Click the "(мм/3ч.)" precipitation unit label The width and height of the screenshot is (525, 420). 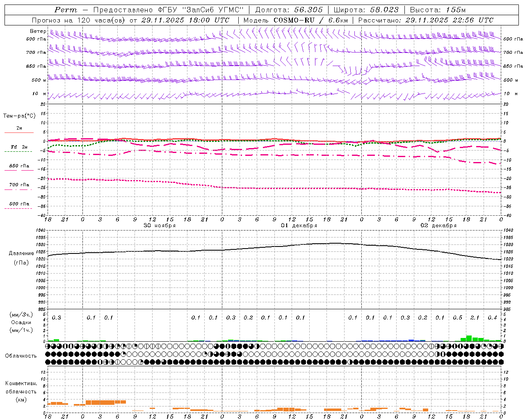(x=21, y=315)
